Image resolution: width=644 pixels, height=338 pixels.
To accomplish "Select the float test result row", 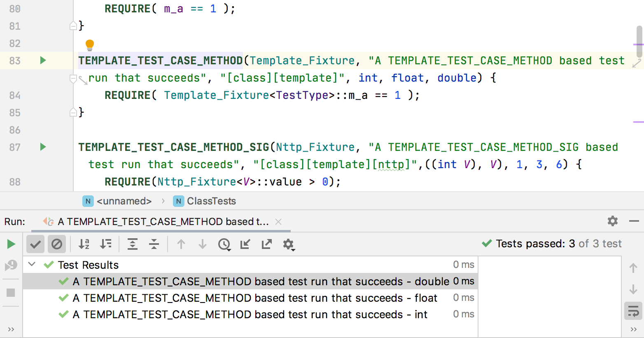I will [254, 298].
